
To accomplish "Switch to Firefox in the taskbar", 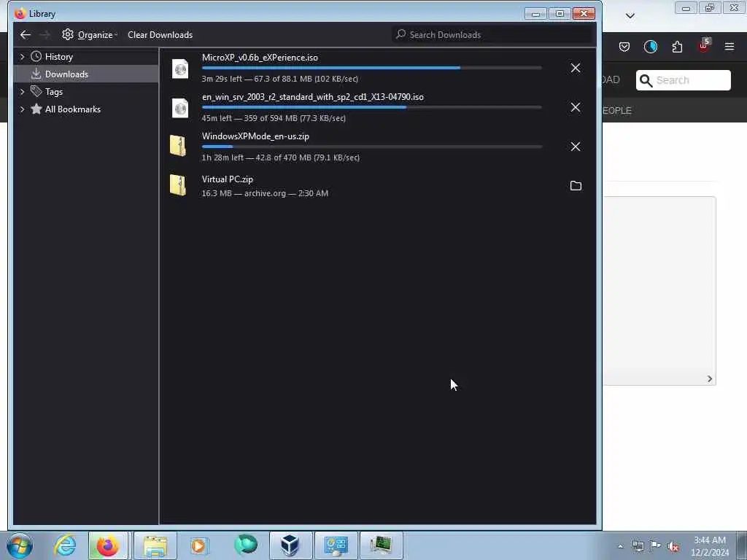I will [108, 545].
